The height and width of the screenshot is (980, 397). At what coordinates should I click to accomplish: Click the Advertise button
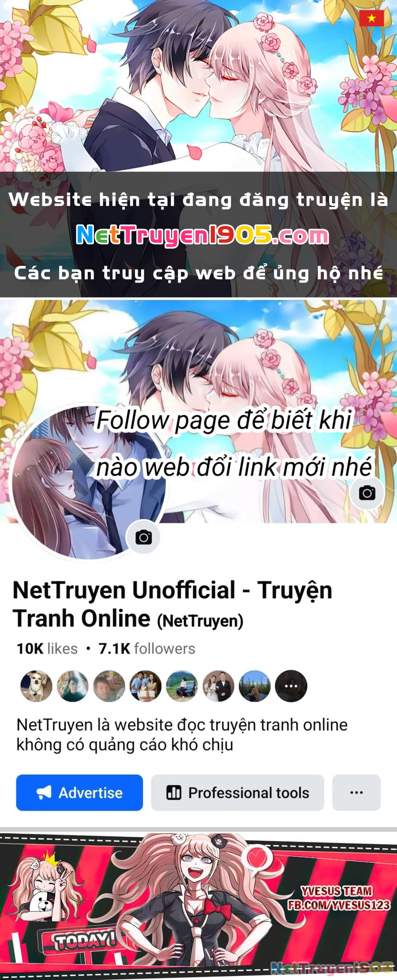(79, 793)
